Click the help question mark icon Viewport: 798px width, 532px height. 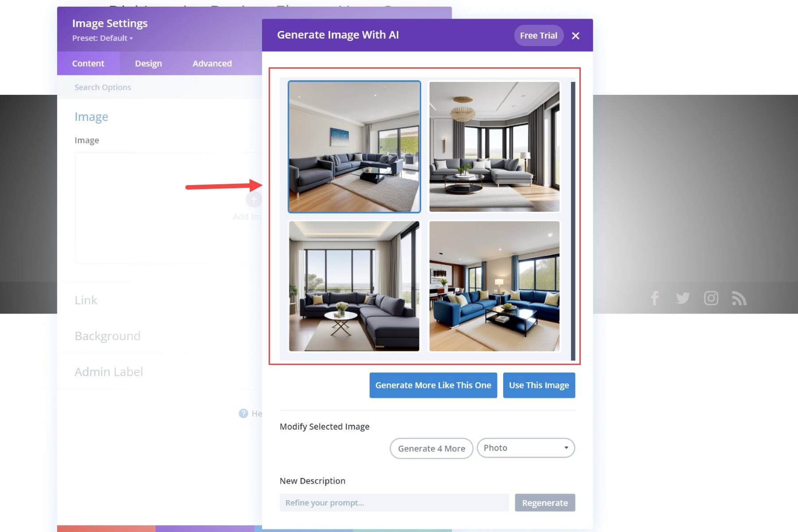[x=243, y=413]
